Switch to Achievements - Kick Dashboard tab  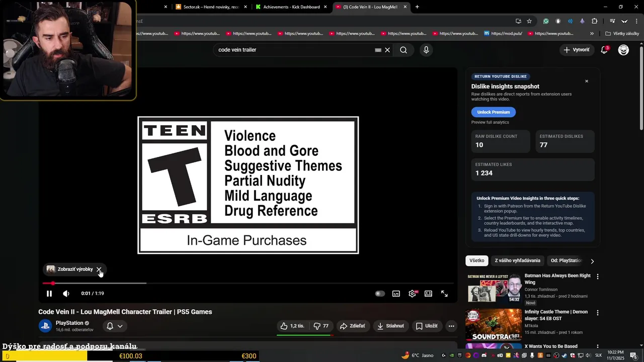pos(291,7)
